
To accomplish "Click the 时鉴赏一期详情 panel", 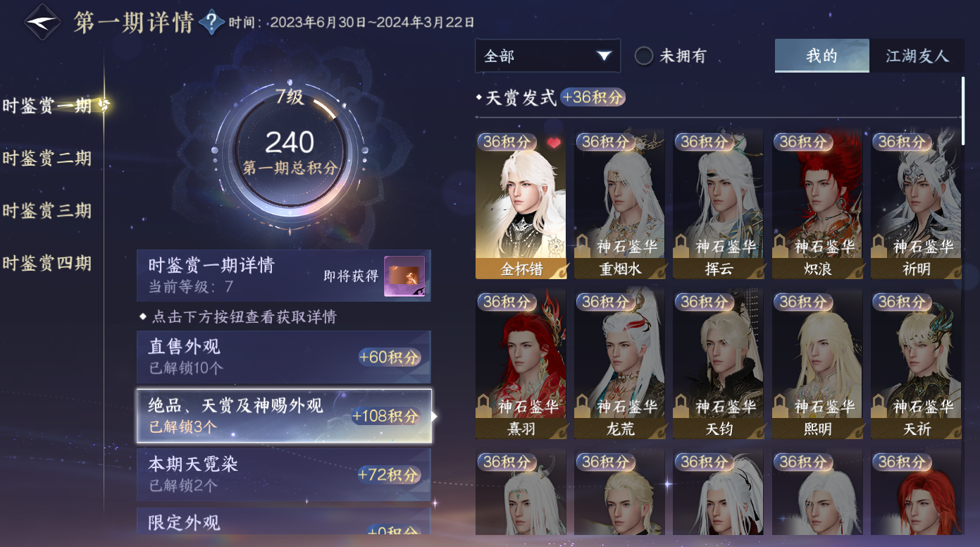I will [284, 276].
